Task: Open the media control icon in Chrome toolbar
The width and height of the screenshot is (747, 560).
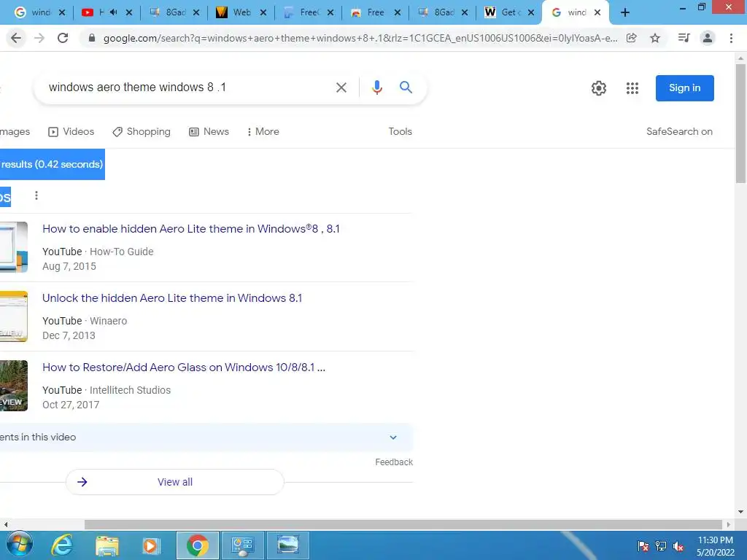Action: click(684, 38)
